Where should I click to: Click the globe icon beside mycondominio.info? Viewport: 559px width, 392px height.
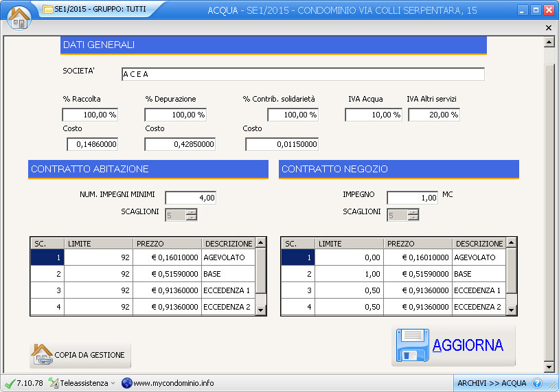126,383
